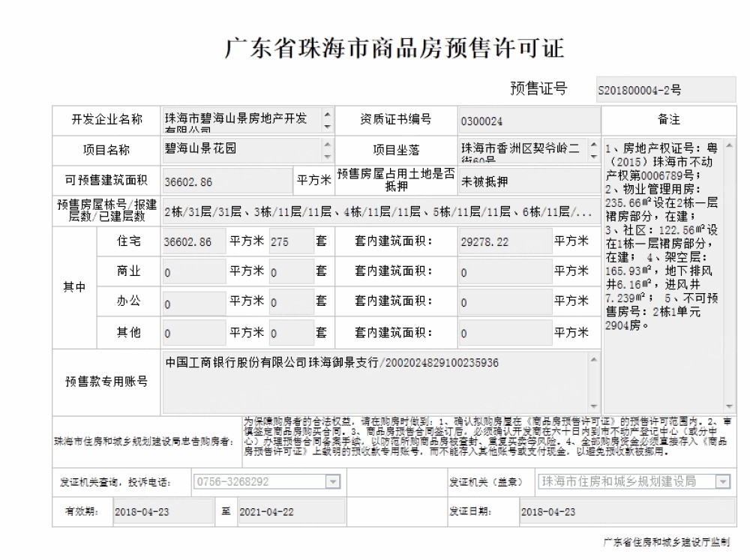Click the 预售证号 field S201800004-2号

tap(666, 90)
